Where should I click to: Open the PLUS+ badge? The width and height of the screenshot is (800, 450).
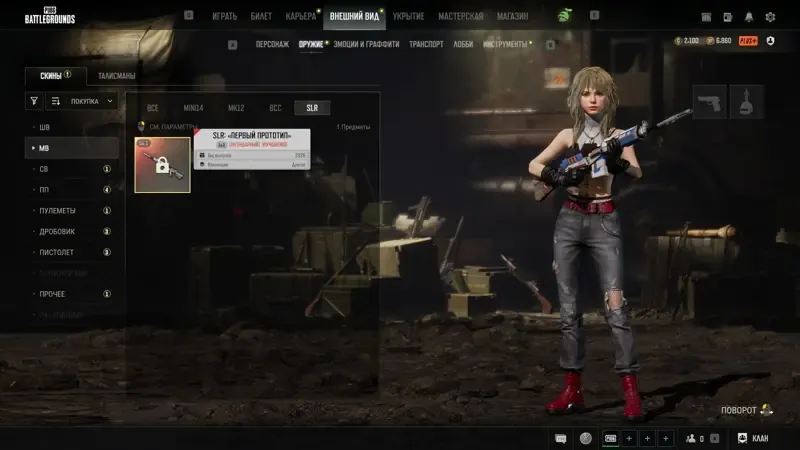[x=748, y=41]
